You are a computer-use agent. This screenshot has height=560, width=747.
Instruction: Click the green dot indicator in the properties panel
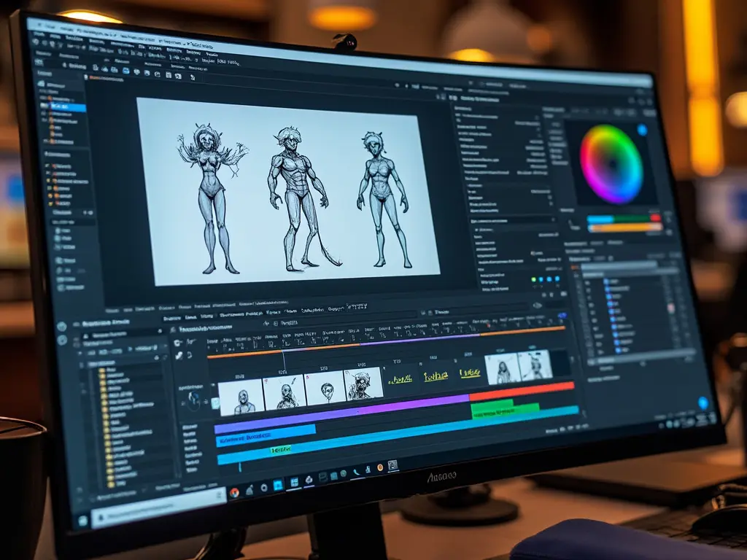pos(535,279)
